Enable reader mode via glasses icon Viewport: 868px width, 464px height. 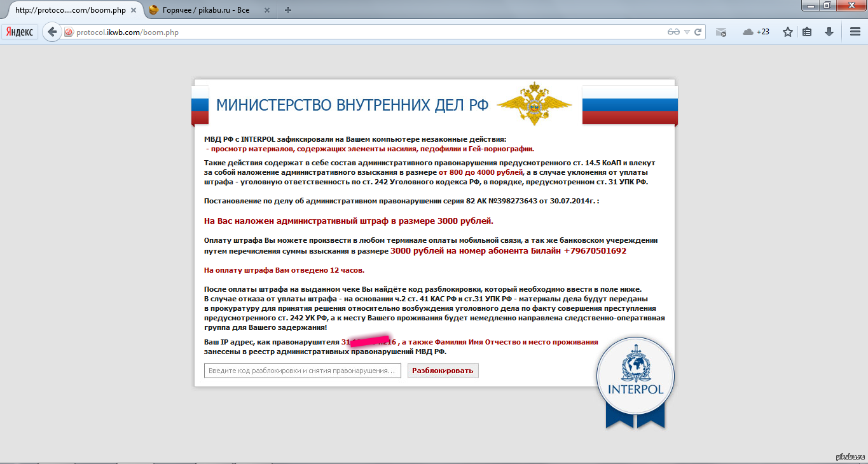(673, 32)
